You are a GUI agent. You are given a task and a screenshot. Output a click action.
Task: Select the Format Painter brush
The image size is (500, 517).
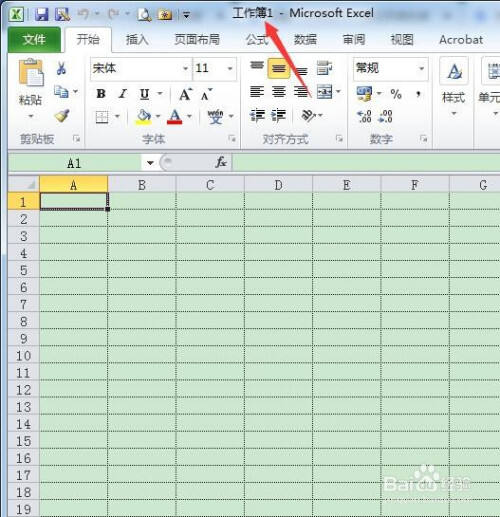(x=62, y=116)
